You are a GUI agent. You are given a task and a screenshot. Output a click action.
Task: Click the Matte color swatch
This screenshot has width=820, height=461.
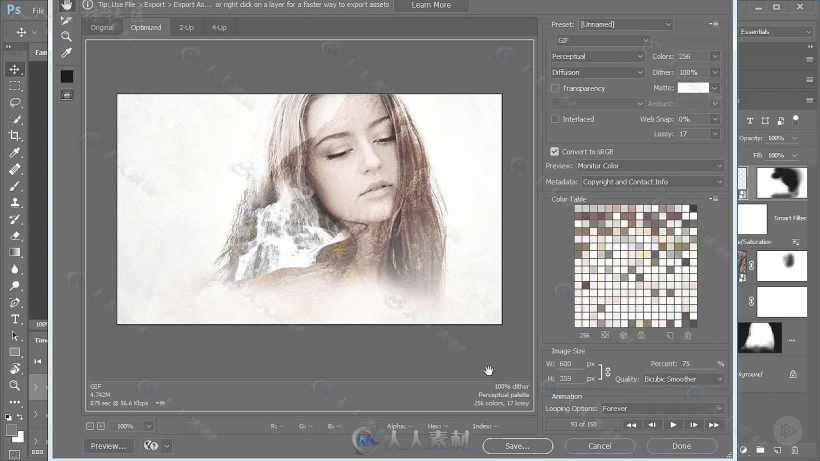(x=693, y=88)
